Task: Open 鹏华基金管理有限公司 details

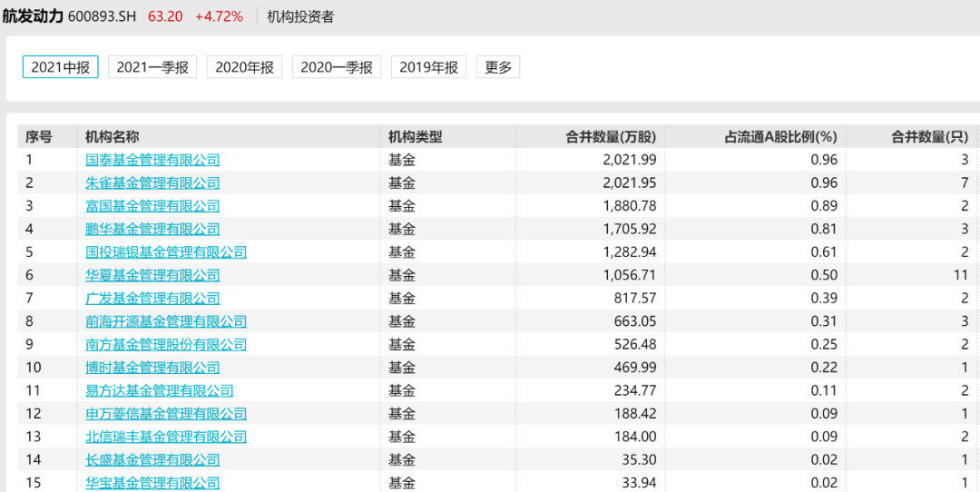Action: coord(153,230)
